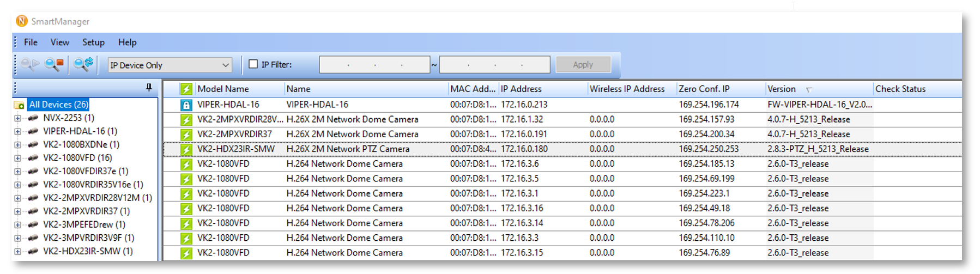Click status icon of VK2-2MPXVRDIR28V row
This screenshot has height=274, width=980.
click(x=186, y=120)
